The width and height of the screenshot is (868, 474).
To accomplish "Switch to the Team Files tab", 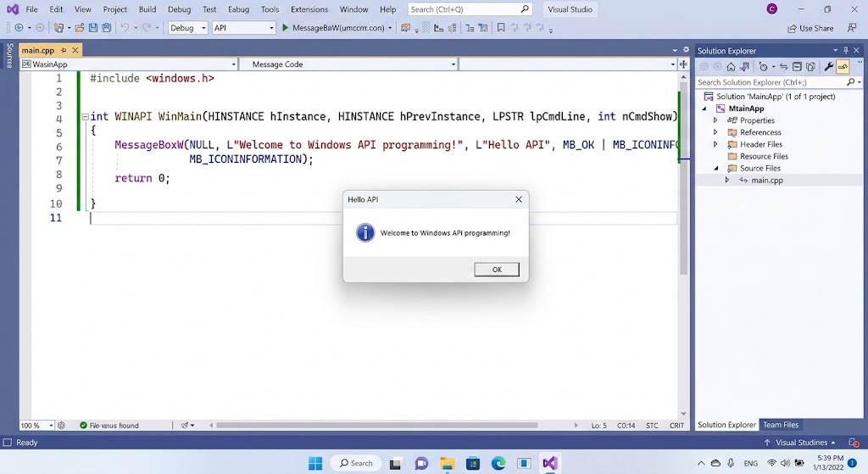I will (x=781, y=425).
